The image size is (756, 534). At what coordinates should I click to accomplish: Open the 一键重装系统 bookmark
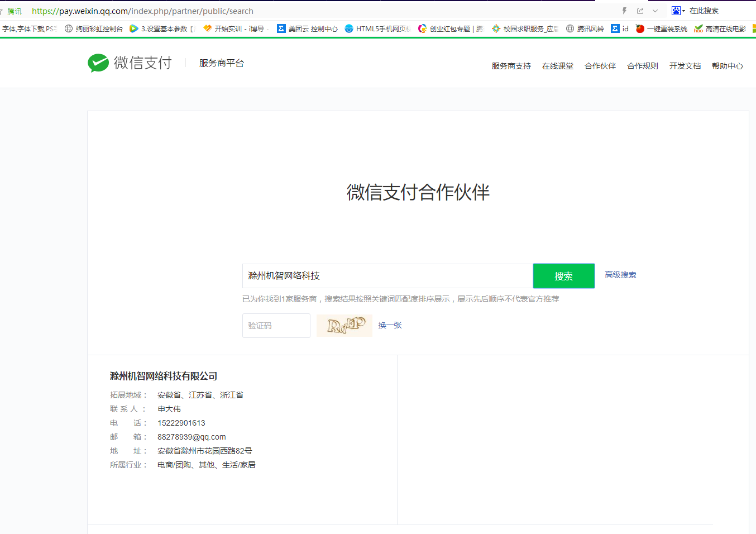(662, 28)
